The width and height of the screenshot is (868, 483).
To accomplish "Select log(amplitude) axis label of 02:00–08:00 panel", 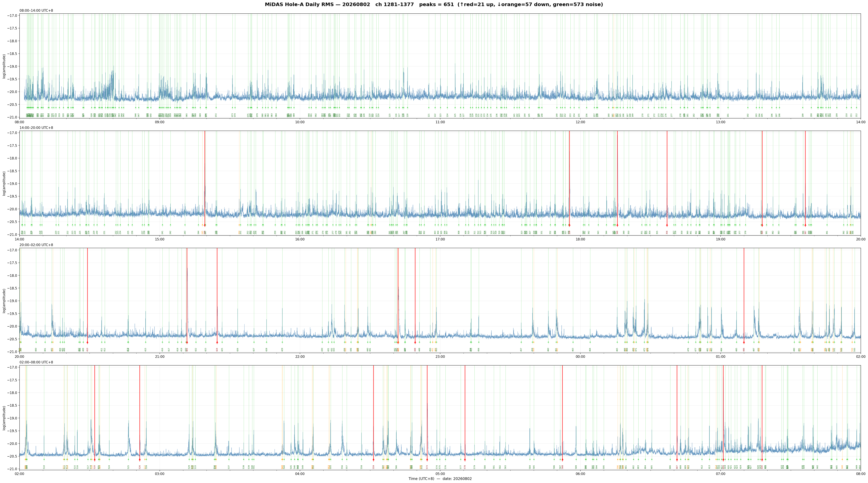I will pyautogui.click(x=4, y=418).
